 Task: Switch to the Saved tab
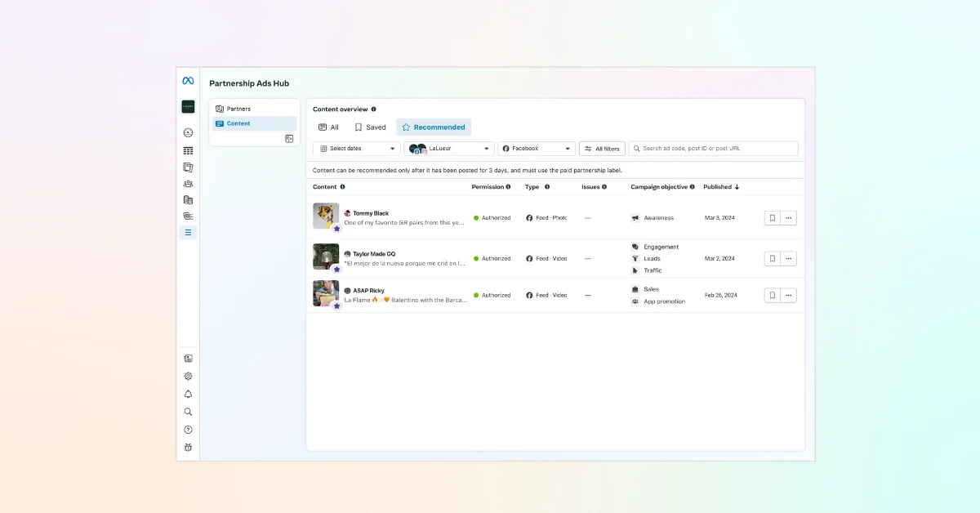(x=370, y=127)
